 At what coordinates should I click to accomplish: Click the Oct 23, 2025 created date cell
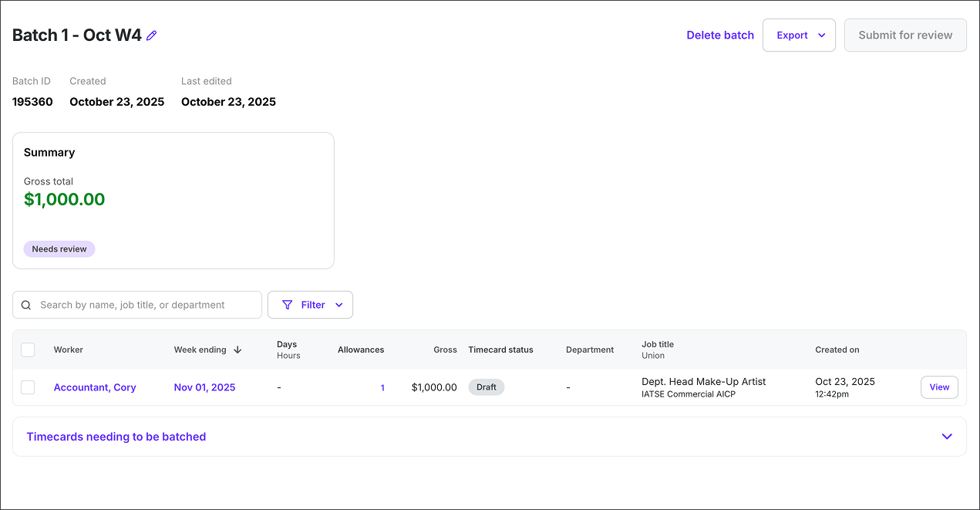pos(845,381)
